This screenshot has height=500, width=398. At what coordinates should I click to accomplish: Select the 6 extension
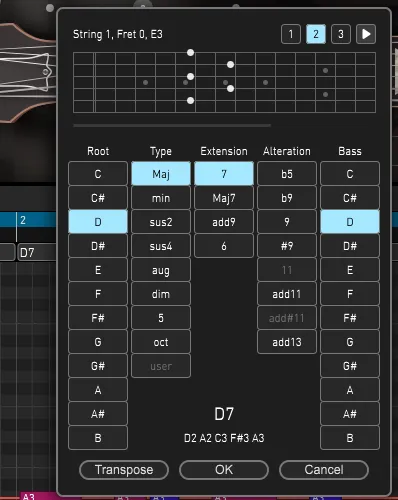224,246
